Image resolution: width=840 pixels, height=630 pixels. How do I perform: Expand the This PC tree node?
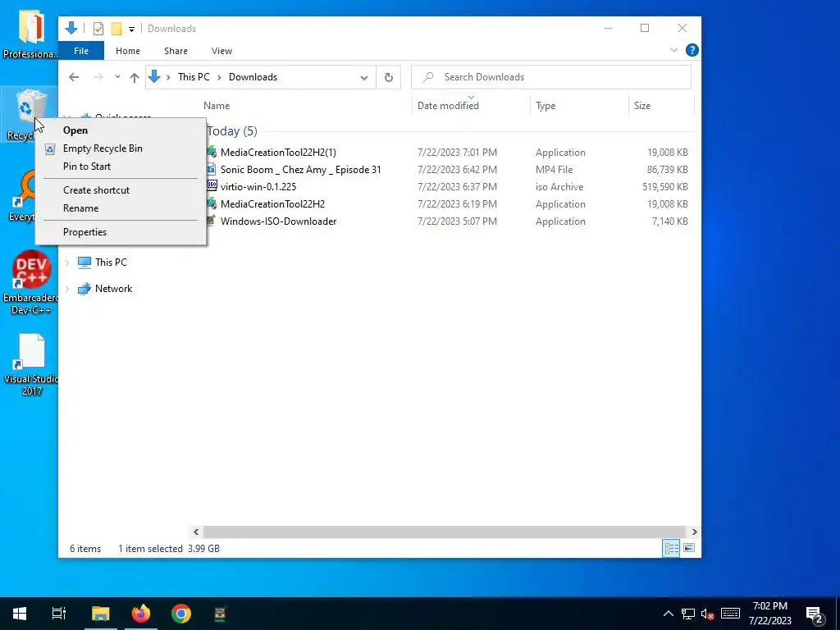point(67,262)
